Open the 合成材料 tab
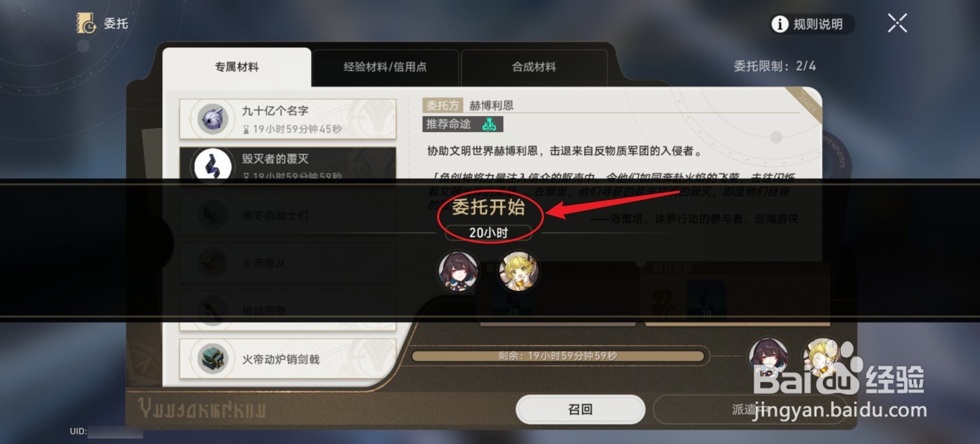Viewport: 980px width, 444px height. coord(534,67)
